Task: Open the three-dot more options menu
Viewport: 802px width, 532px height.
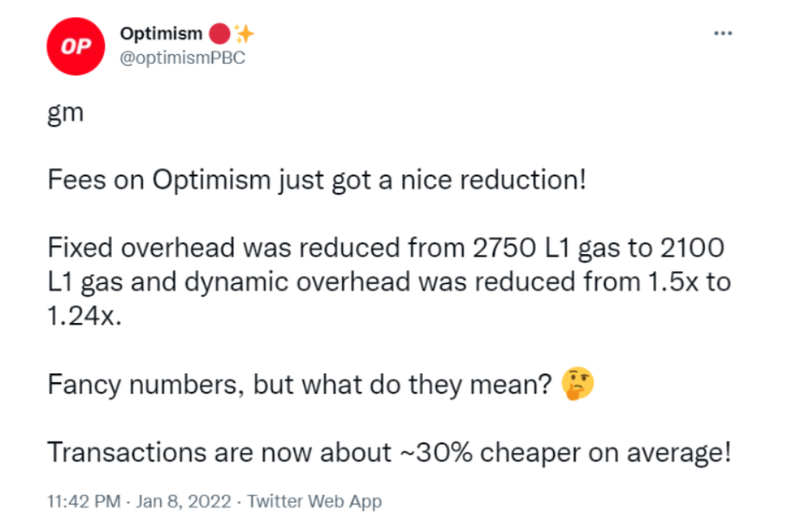Action: [x=723, y=34]
